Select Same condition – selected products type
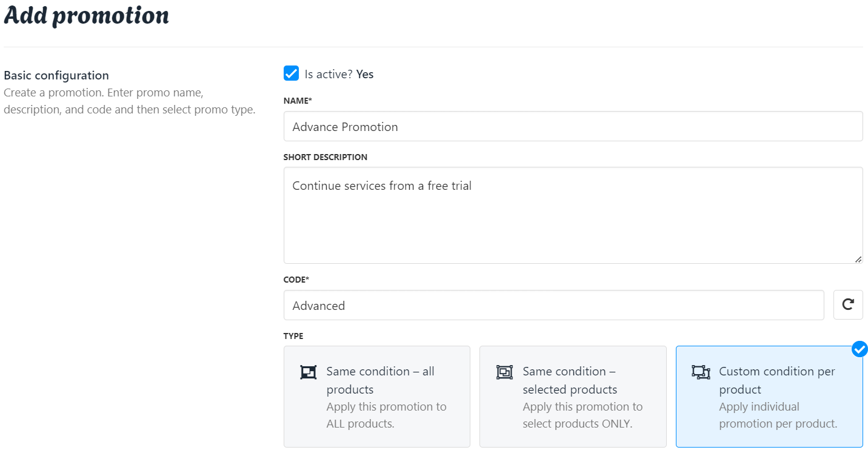868x450 pixels. point(573,397)
